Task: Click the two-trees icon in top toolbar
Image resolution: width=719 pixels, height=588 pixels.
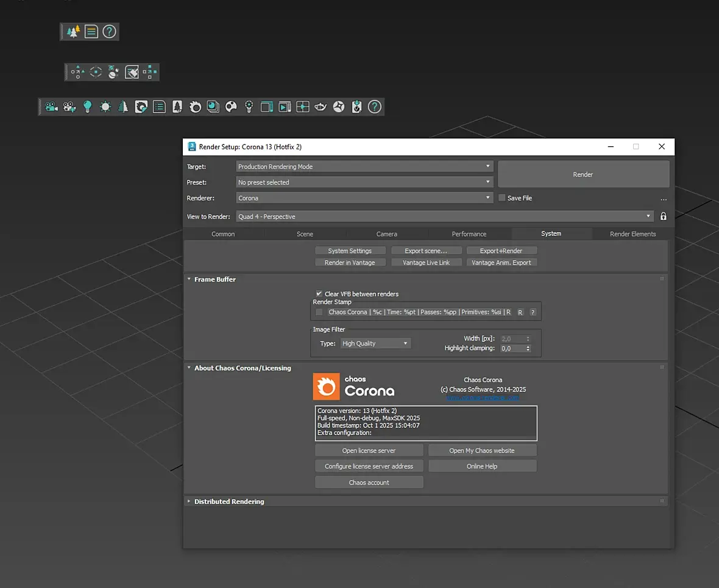Action: tap(74, 32)
